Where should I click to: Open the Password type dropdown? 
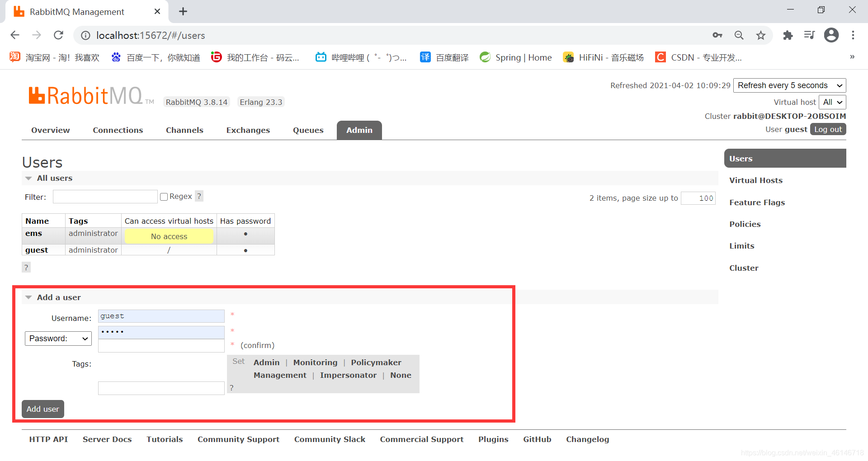58,339
